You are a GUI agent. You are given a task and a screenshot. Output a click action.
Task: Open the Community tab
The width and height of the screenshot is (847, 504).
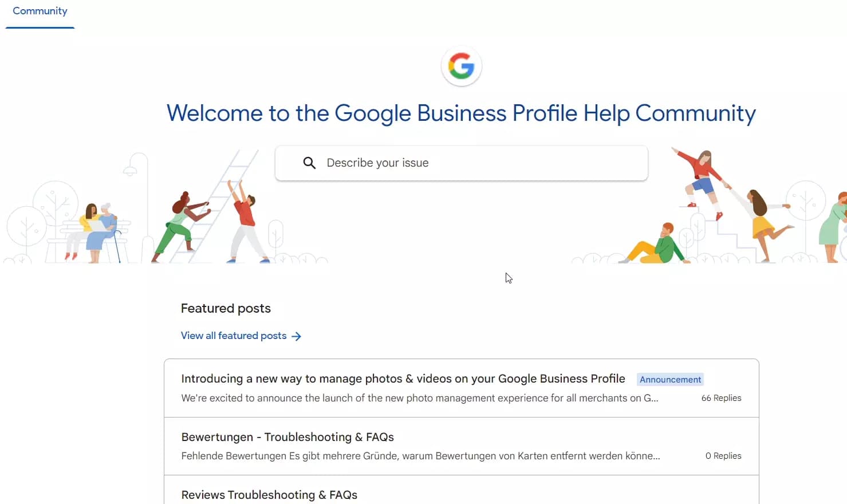(40, 11)
